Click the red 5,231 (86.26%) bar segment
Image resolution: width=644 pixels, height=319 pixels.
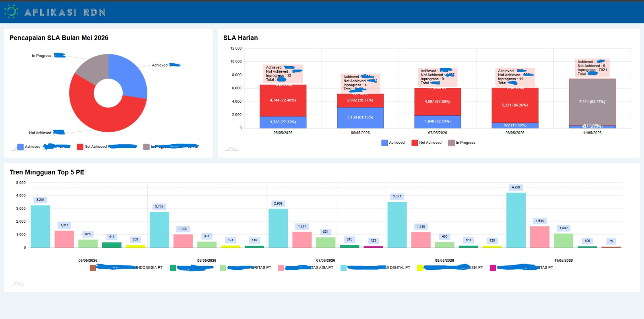click(515, 105)
